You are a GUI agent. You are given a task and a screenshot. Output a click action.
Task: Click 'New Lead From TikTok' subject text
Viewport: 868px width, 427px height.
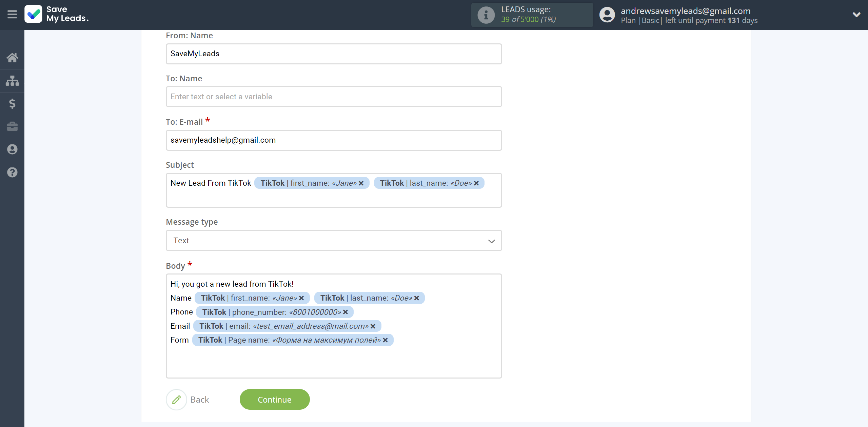pos(211,183)
